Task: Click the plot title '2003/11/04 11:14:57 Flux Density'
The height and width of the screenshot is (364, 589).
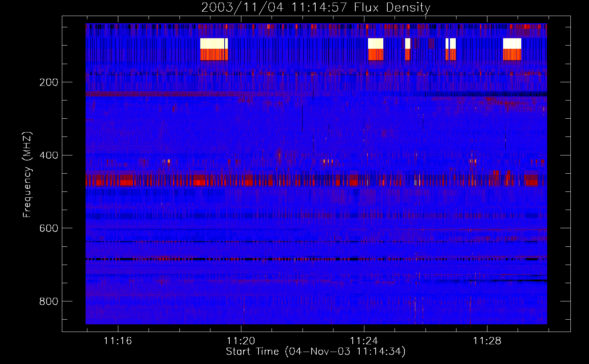Action: click(316, 7)
